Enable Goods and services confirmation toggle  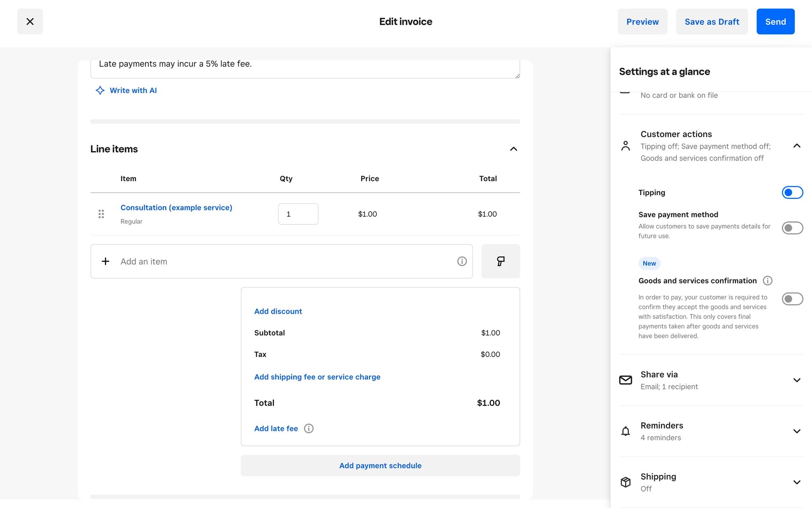tap(792, 299)
